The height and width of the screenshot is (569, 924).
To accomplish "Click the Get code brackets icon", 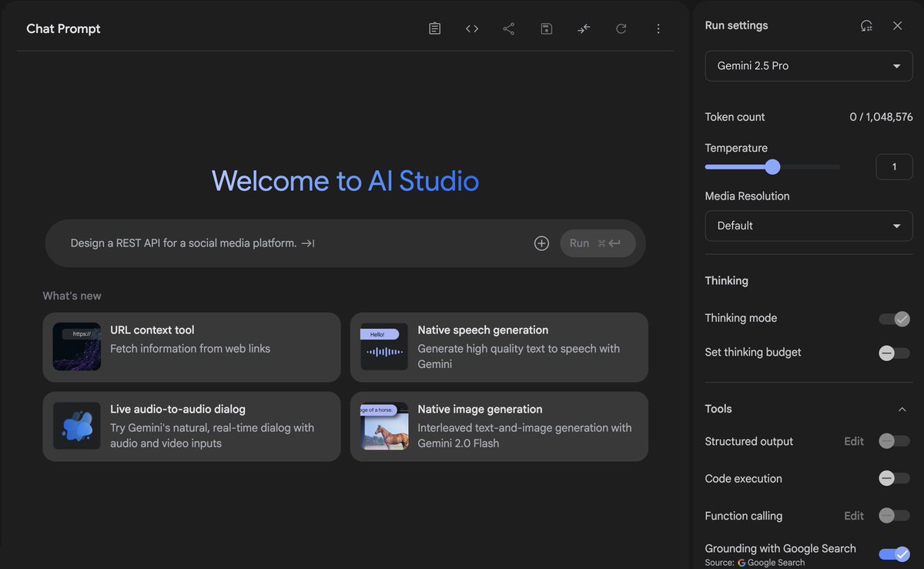I will point(472,28).
